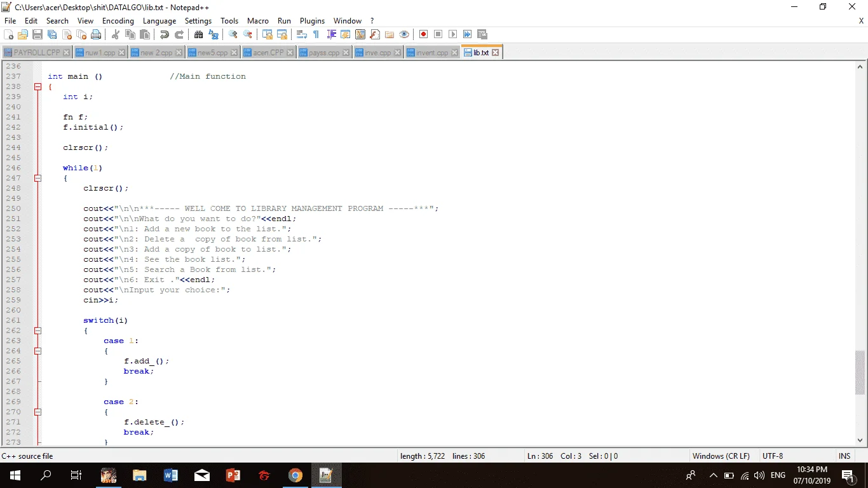Toggle synchronized vertical scrolling

point(267,34)
